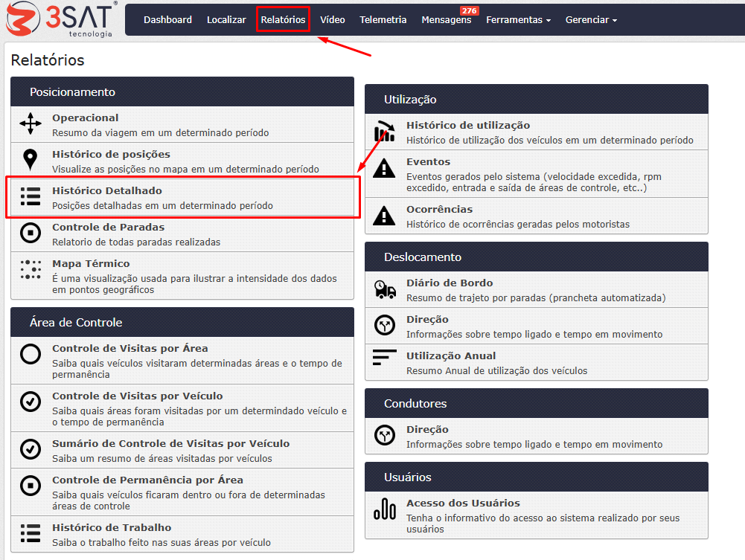Select Histórico de utilização report
Screen dimensions: 745x560
click(468, 126)
